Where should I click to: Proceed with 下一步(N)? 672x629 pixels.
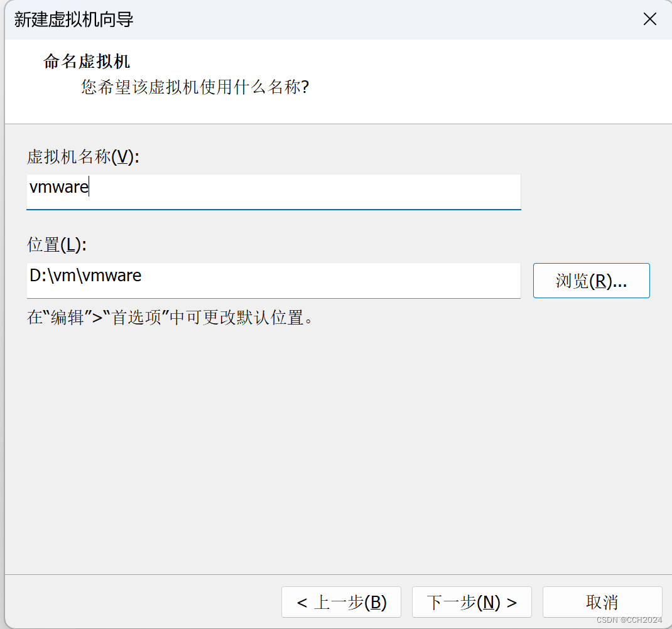[x=472, y=602]
